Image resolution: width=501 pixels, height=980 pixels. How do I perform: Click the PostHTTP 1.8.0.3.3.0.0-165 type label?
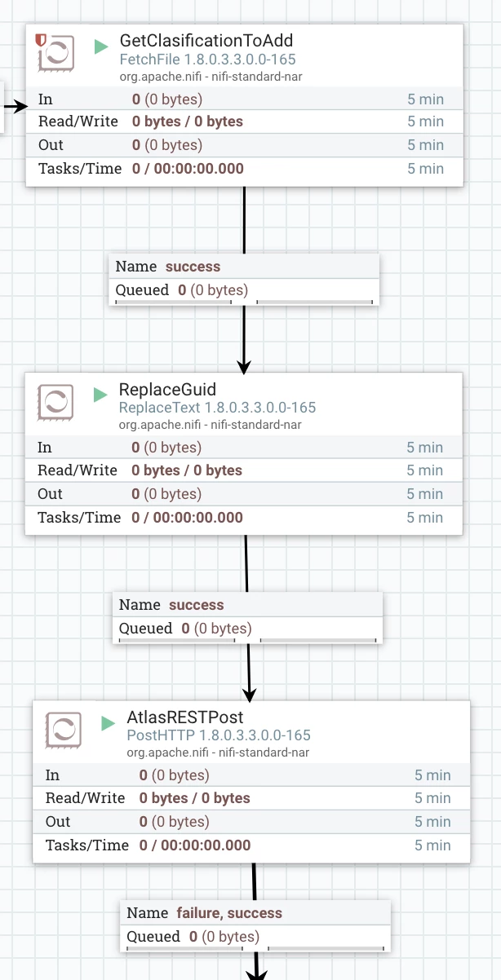[x=219, y=735]
